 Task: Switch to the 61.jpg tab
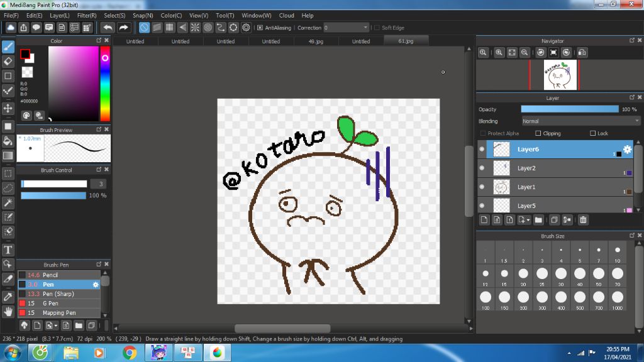[x=406, y=41]
